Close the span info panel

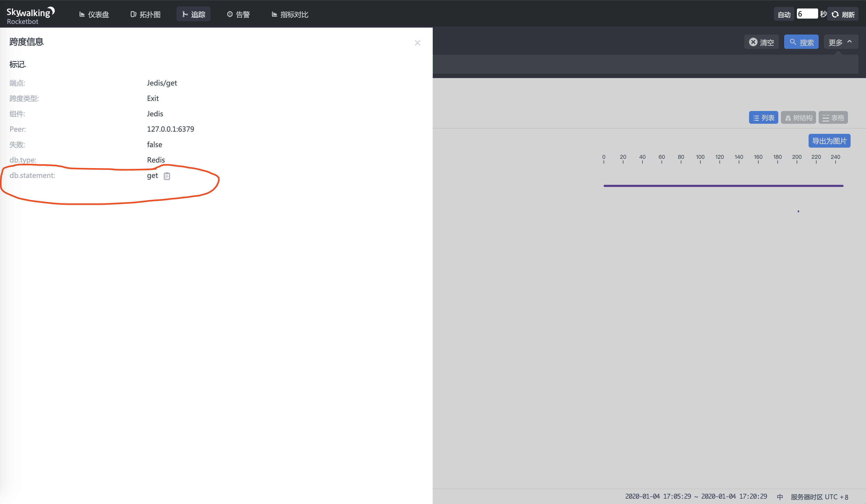(x=417, y=43)
